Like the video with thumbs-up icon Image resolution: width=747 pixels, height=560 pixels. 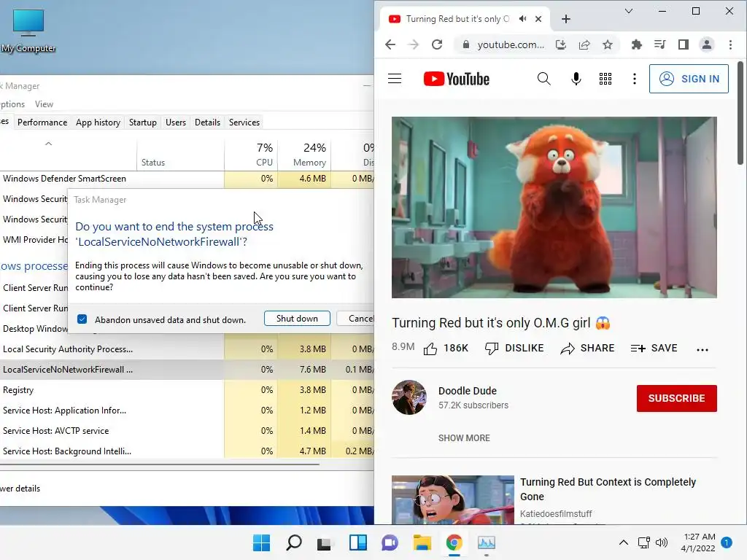tap(430, 349)
